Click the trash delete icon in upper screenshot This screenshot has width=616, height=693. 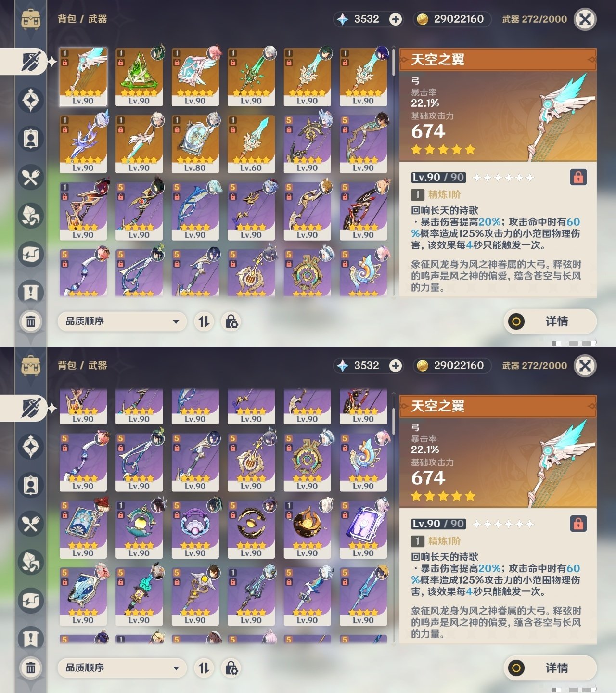pos(31,321)
